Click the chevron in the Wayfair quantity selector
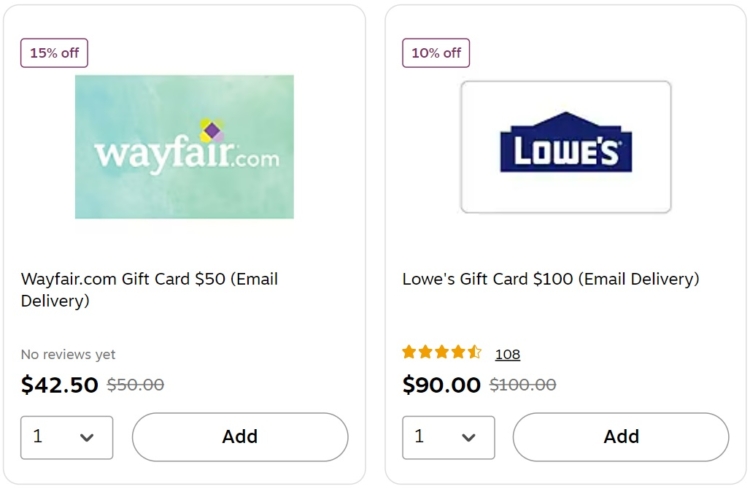750x489 pixels. 87,437
